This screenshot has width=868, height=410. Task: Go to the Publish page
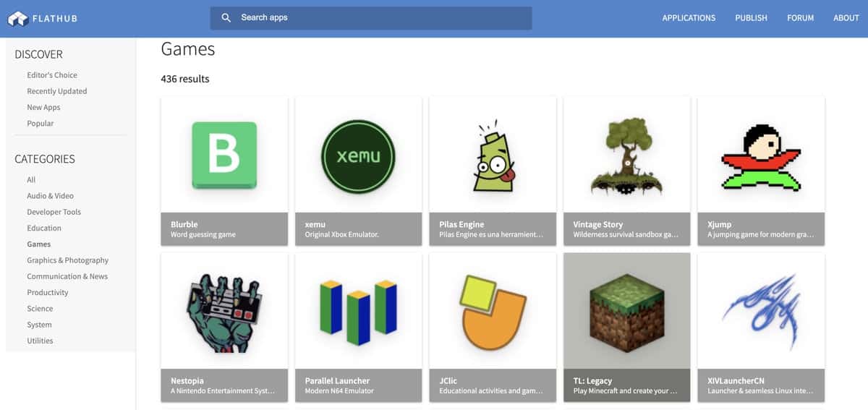(751, 18)
